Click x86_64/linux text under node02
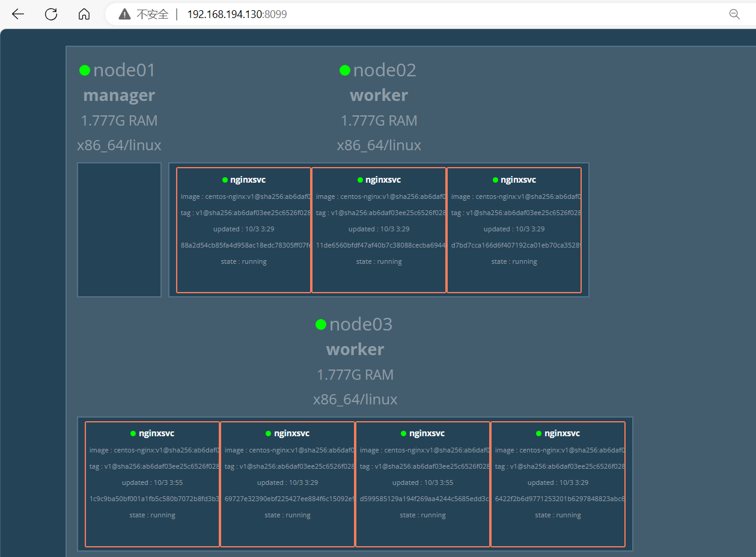Screen dimensions: 756x557 coord(379,145)
